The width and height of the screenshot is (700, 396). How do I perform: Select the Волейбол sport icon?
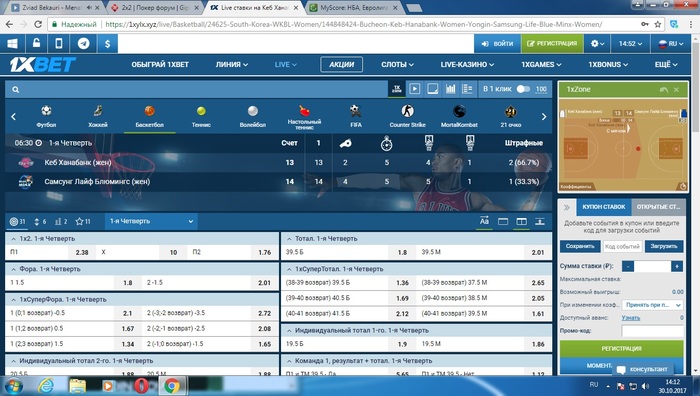click(x=253, y=116)
